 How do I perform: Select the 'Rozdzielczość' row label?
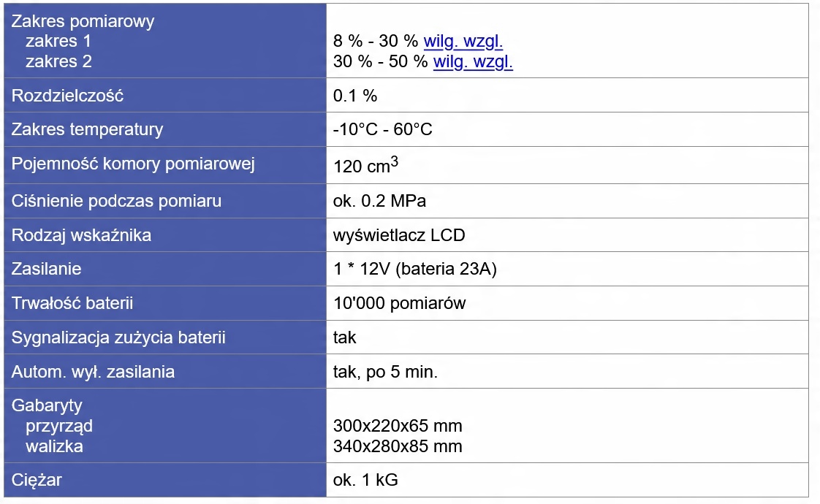click(x=67, y=96)
